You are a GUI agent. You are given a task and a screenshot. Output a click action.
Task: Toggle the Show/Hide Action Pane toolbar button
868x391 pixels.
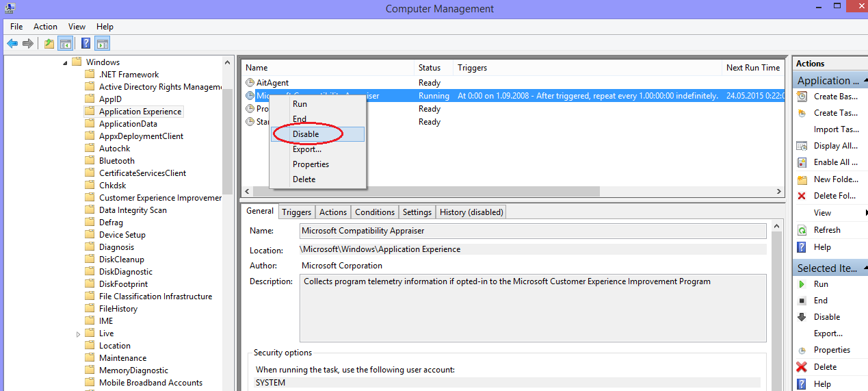pyautogui.click(x=102, y=44)
